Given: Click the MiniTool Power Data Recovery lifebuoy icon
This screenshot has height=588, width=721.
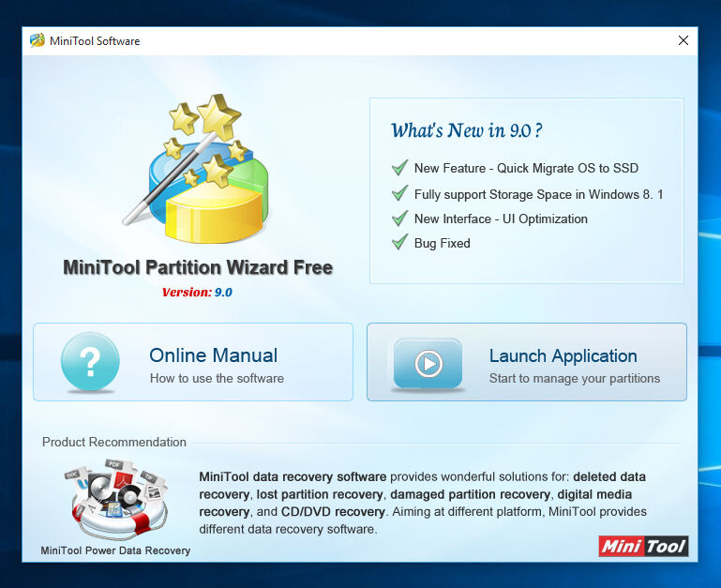Looking at the screenshot, I should (118, 499).
